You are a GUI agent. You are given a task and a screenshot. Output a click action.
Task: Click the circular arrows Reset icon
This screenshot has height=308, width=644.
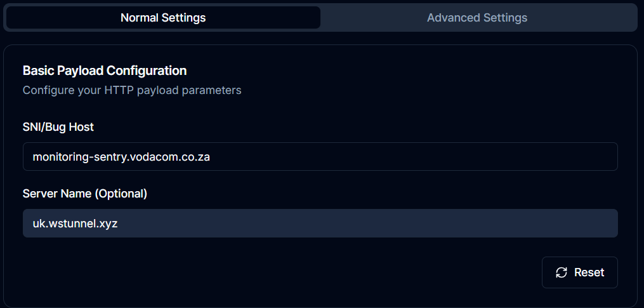tap(561, 272)
